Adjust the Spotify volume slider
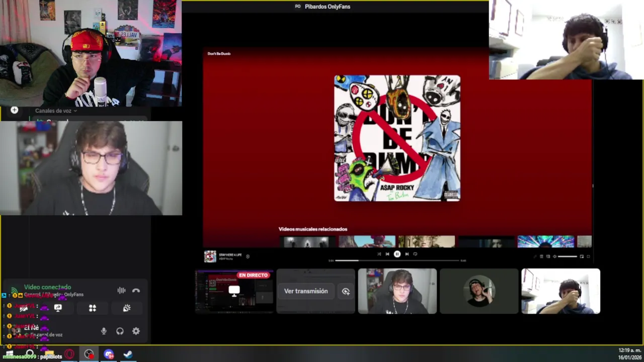Image resolution: width=644 pixels, height=362 pixels. [x=568, y=256]
